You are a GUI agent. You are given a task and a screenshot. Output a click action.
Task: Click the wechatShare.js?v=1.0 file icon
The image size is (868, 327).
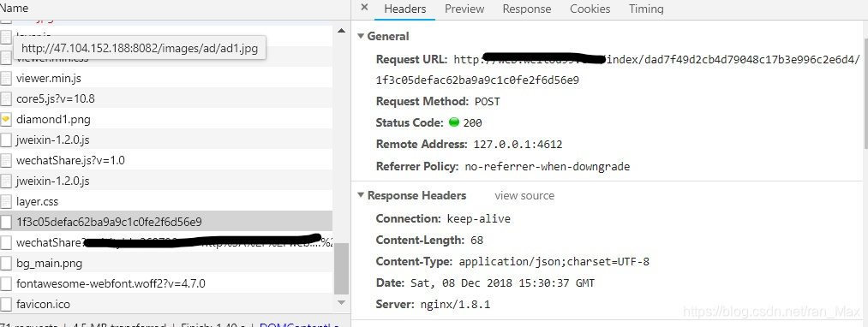click(x=6, y=160)
